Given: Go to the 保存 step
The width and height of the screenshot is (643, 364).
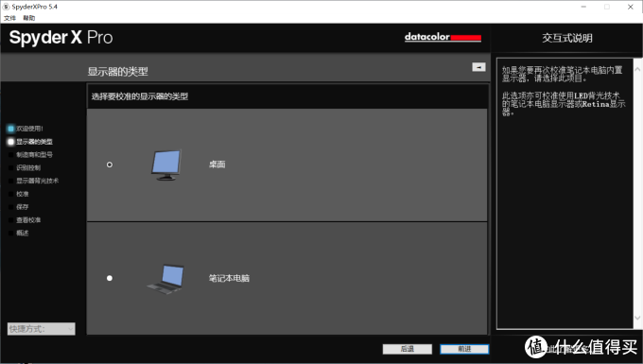Looking at the screenshot, I should pyautogui.click(x=23, y=207).
